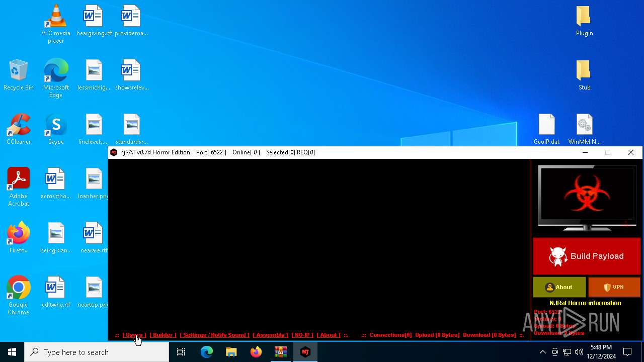This screenshot has width=644, height=362.
Task: Close the njRAT window
Action: pyautogui.click(x=631, y=152)
